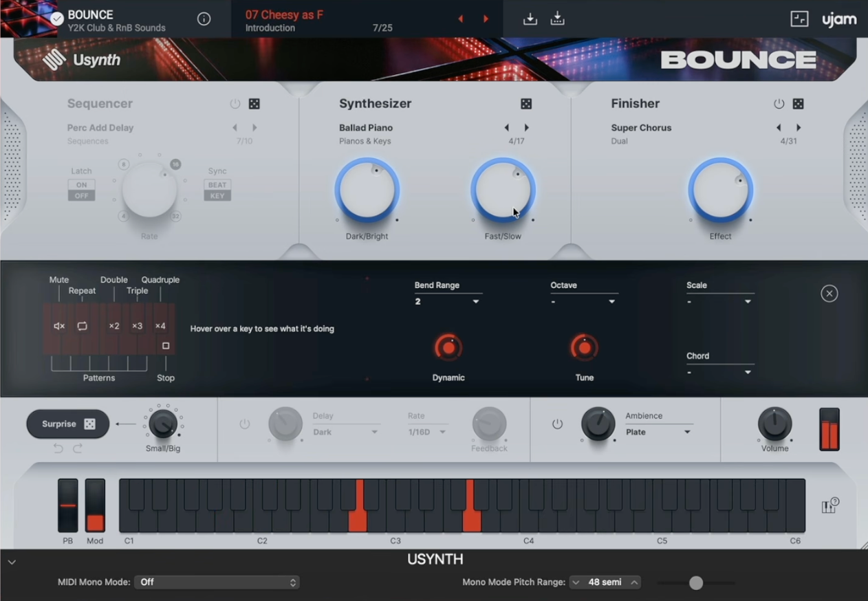Toggle the Ambience power button
This screenshot has width=868, height=601.
coord(558,424)
